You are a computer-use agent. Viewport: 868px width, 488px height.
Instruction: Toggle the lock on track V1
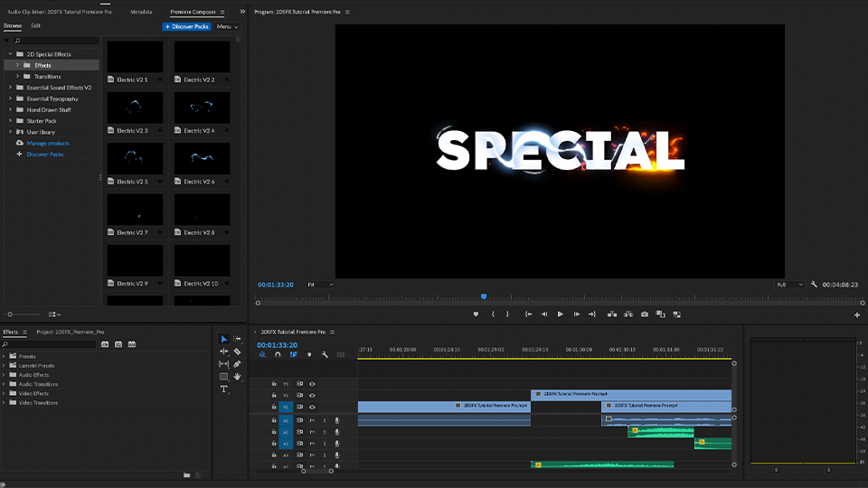coord(274,408)
